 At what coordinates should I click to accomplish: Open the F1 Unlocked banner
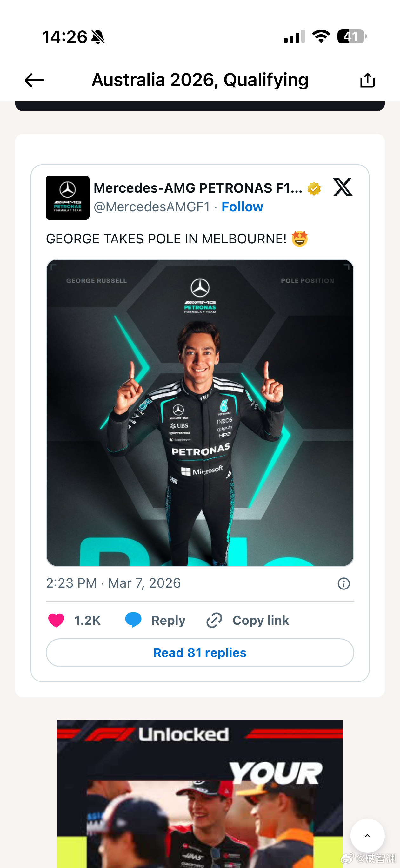tap(200, 792)
